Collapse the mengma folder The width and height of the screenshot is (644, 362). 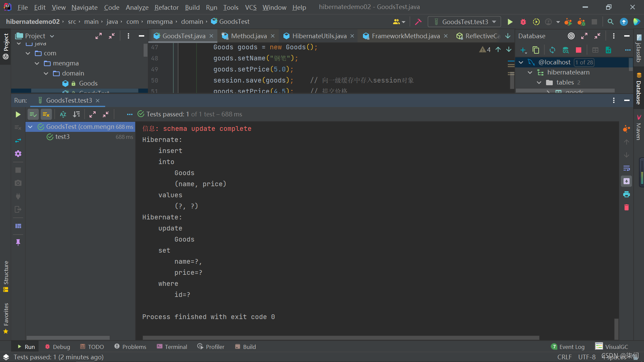coord(37,63)
